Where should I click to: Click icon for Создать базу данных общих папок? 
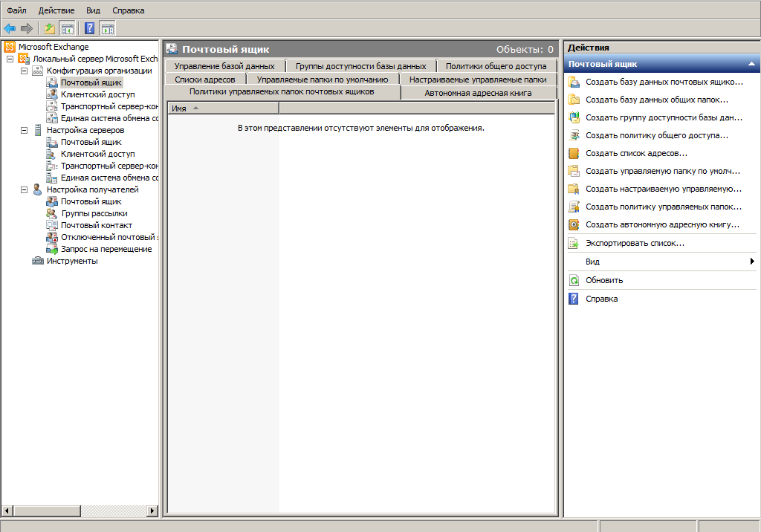point(574,100)
